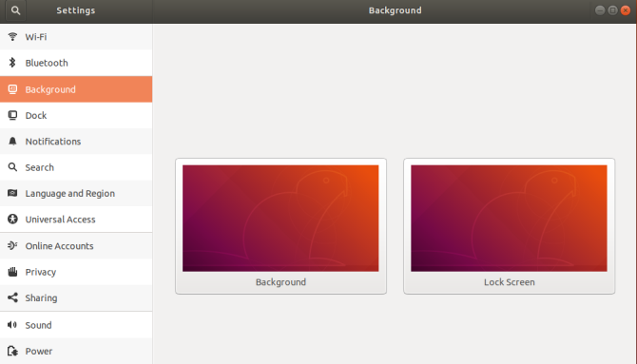Click the Lock Screen wallpaper thumbnail
This screenshot has height=364, width=637.
509,219
